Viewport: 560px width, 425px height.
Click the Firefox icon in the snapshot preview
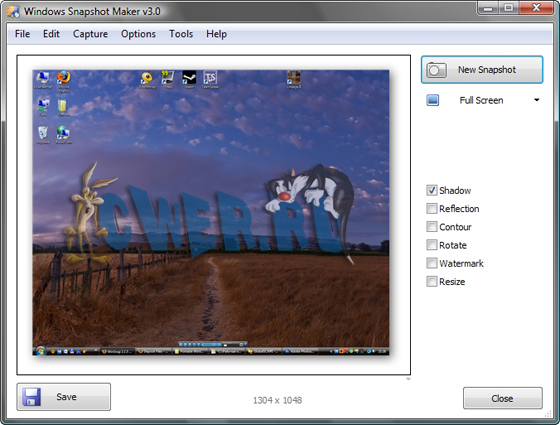click(64, 77)
